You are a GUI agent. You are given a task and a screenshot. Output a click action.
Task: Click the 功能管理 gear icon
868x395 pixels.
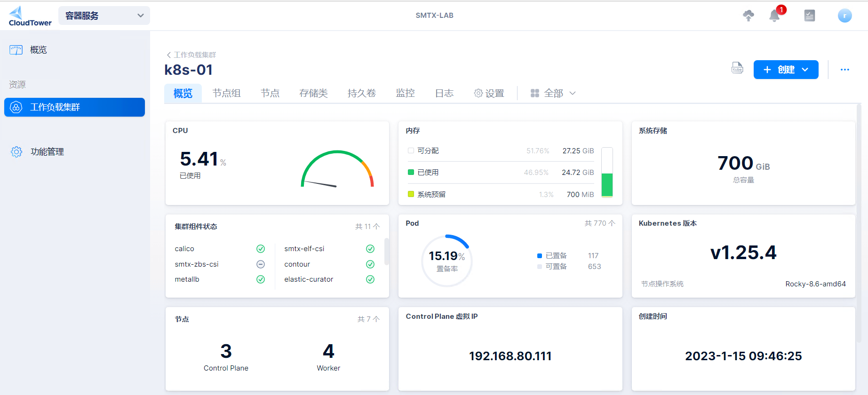pyautogui.click(x=16, y=152)
